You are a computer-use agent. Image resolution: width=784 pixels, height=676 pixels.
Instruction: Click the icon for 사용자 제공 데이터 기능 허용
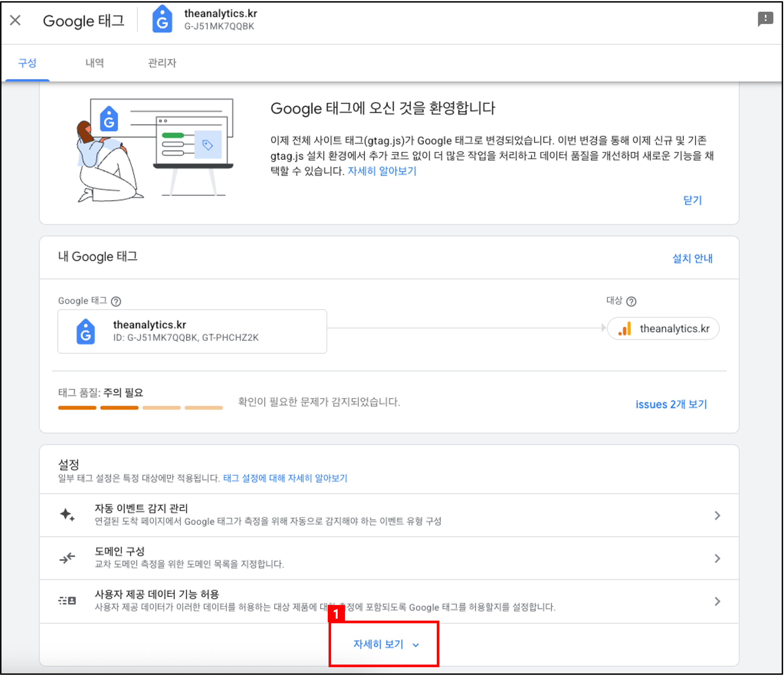tap(67, 601)
